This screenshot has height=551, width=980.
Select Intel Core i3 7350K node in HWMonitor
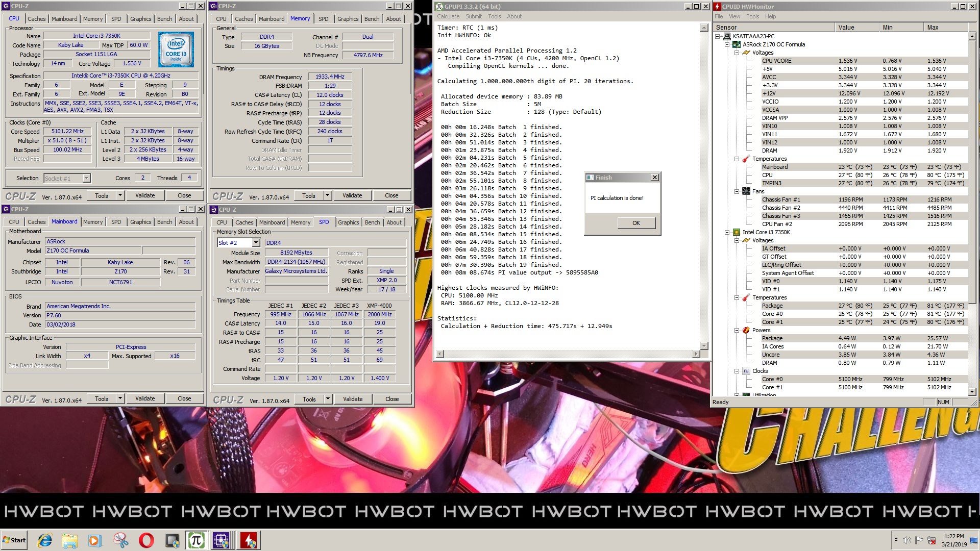[x=766, y=232]
